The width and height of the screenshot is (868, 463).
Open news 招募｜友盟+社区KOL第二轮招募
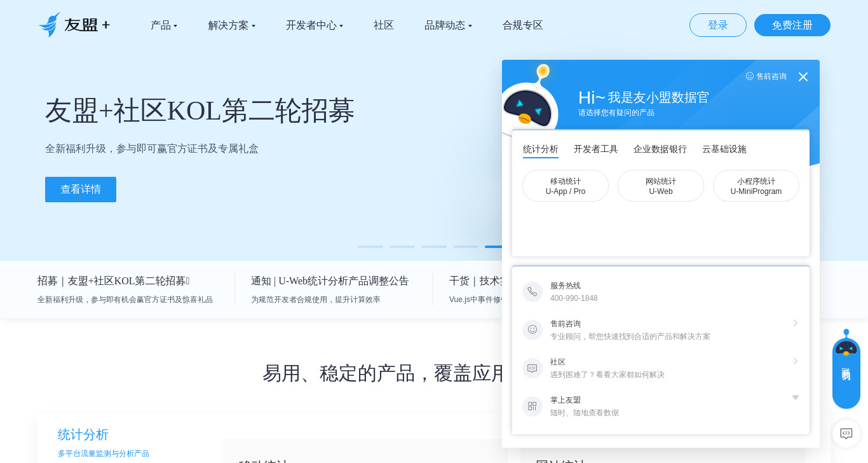click(x=114, y=281)
